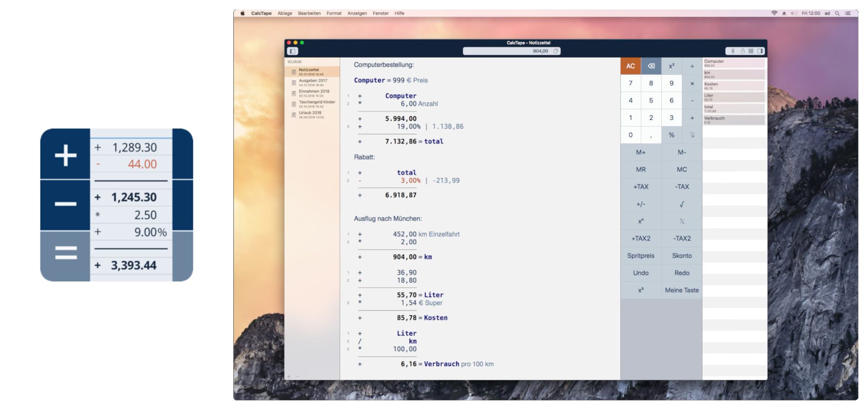This screenshot has width=868, height=410.
Task: Click the eject icon in menu bar
Action: coord(784,14)
